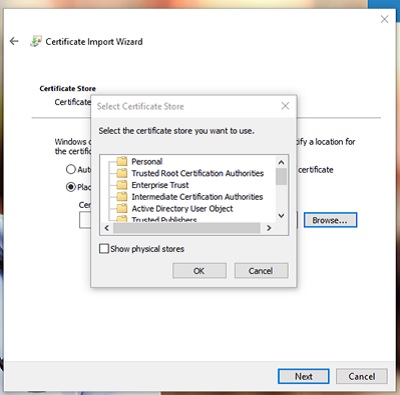
Task: Select the Enterprise Trust store
Action: [x=160, y=185]
